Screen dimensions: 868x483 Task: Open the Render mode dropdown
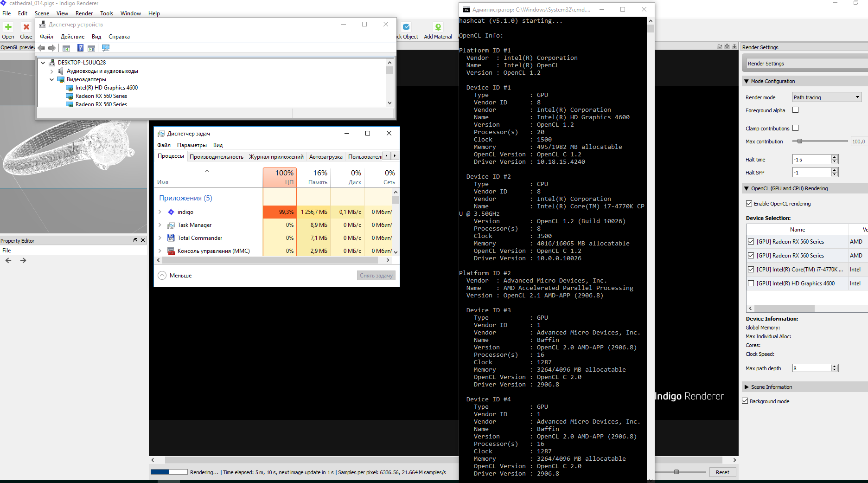pyautogui.click(x=827, y=97)
